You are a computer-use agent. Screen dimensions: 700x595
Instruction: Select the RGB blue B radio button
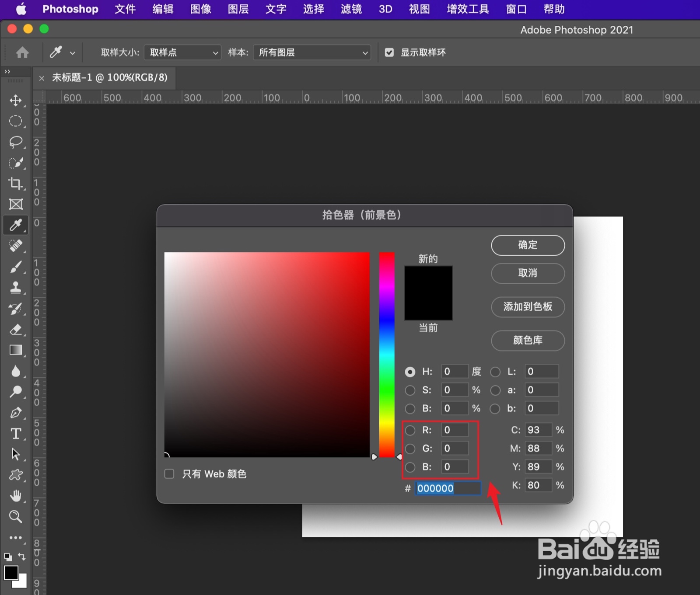tap(410, 467)
